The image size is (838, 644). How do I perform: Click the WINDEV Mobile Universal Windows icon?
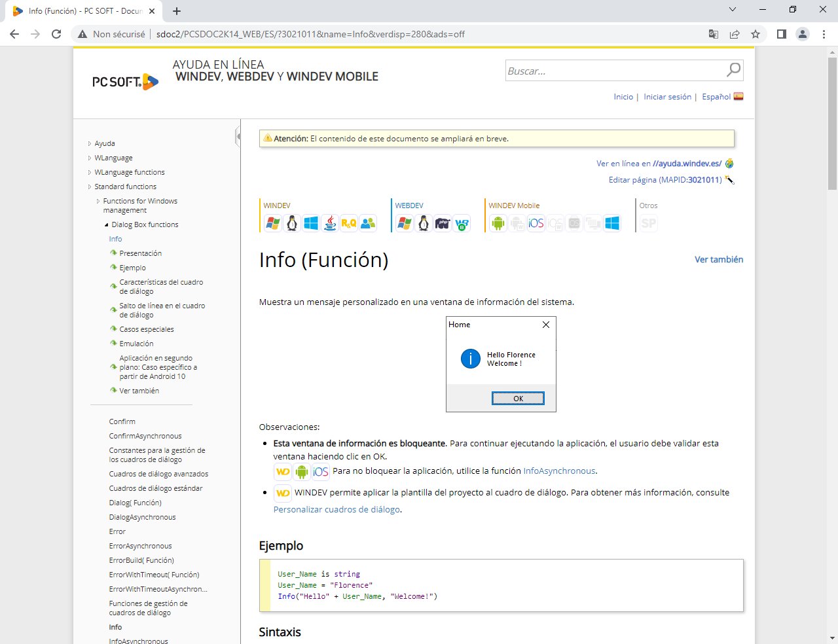click(612, 223)
